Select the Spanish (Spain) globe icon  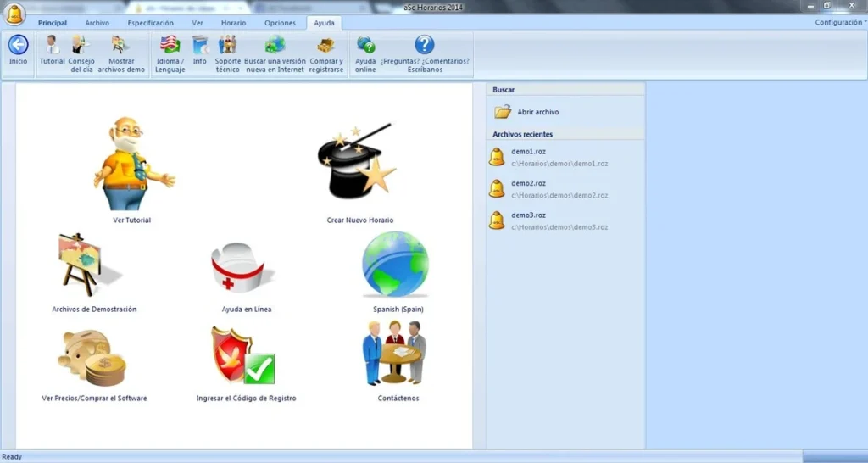pos(396,265)
